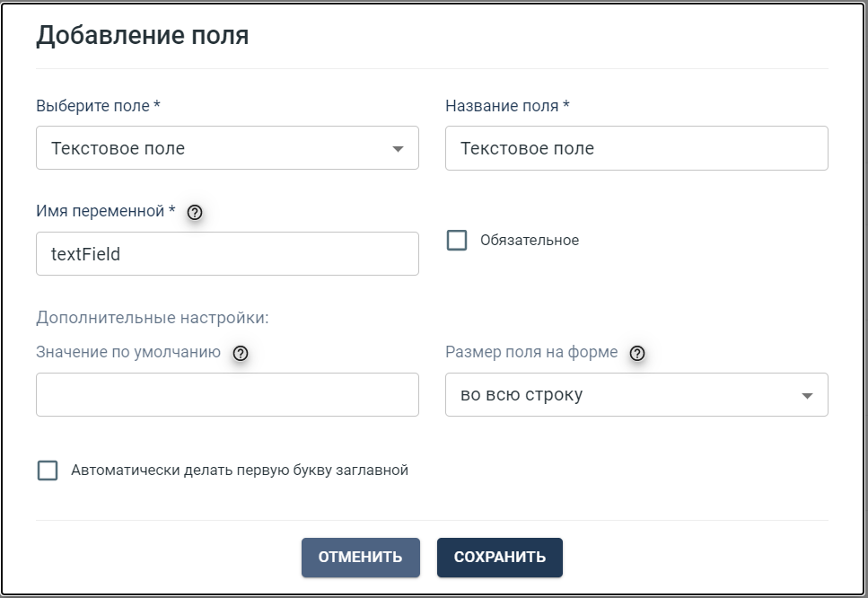
Task: Click help icon next to "Имя переменной"
Action: point(195,213)
